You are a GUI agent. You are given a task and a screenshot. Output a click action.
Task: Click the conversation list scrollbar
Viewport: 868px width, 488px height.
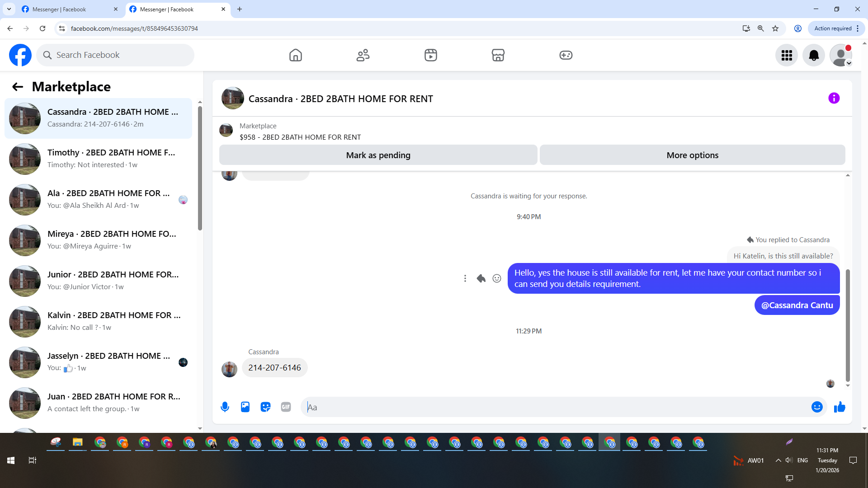pos(200,168)
